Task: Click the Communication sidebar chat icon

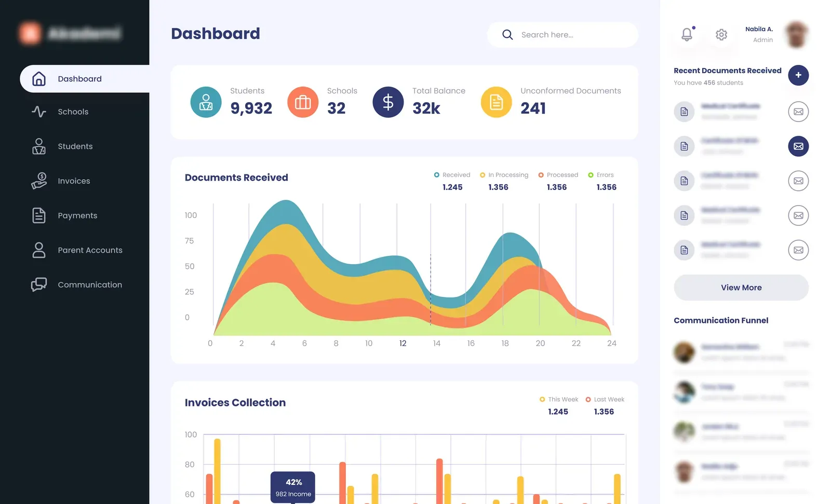Action: [39, 284]
